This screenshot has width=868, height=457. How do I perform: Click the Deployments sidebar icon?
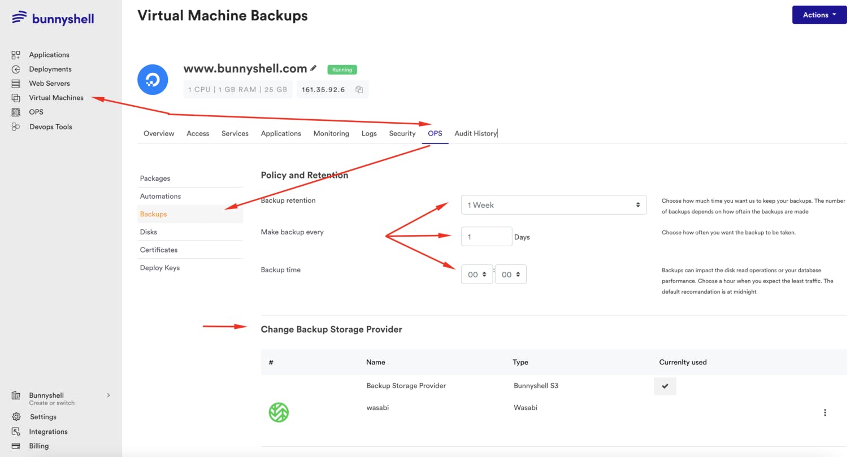[x=16, y=69]
